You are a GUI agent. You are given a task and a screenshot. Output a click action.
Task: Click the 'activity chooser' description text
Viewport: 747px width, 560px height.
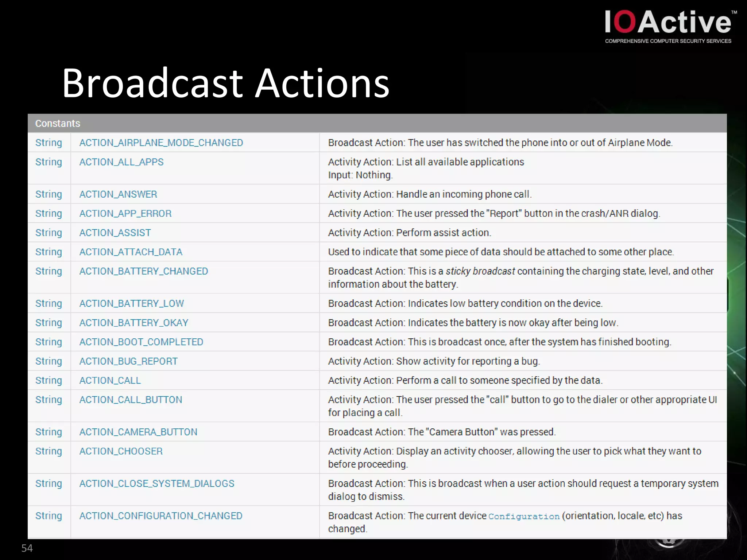[515, 458]
